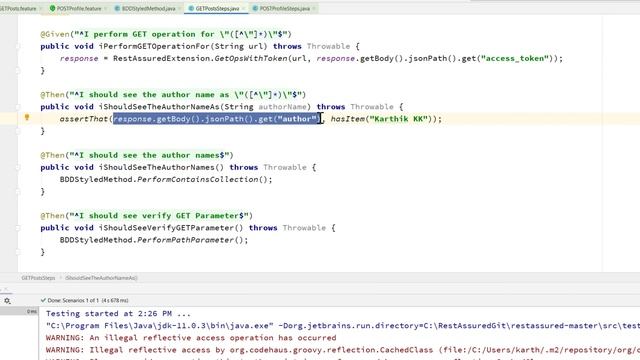
Task: Close the POSTProfileSteps.java tab
Action: point(314,9)
